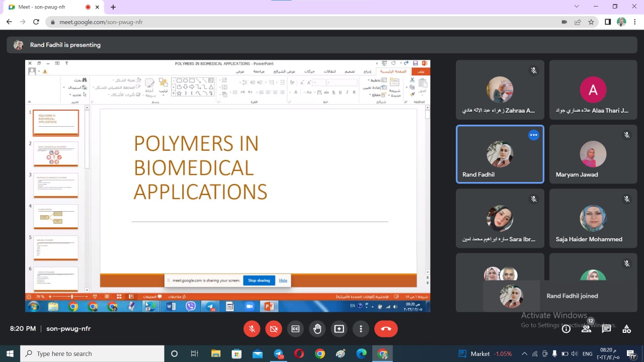
Task: Turn off your camera in Meet
Action: pyautogui.click(x=273, y=329)
